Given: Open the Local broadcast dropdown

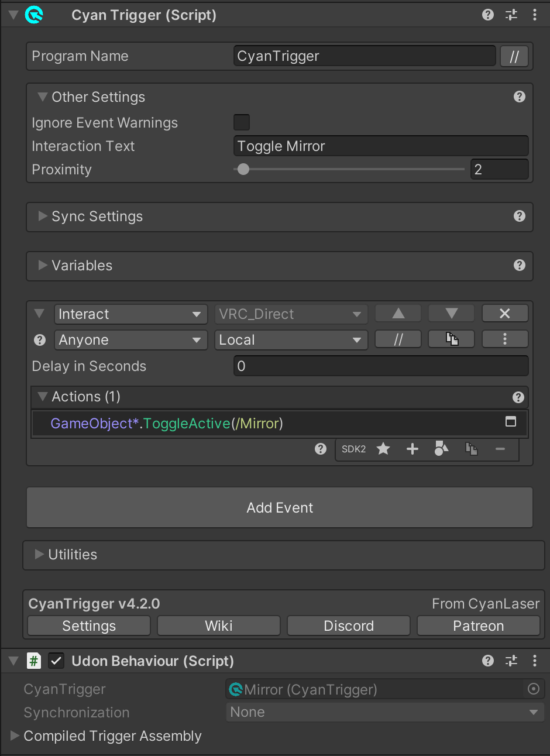Looking at the screenshot, I should click(x=291, y=340).
